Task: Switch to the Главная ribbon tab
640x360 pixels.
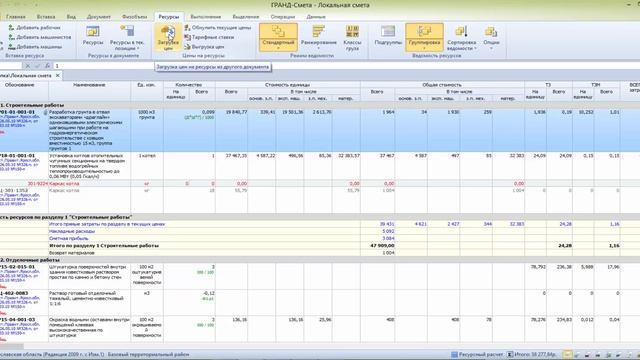Action: 16,17
